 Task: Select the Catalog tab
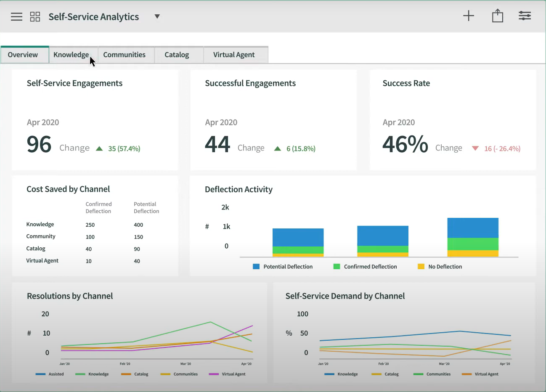[177, 55]
